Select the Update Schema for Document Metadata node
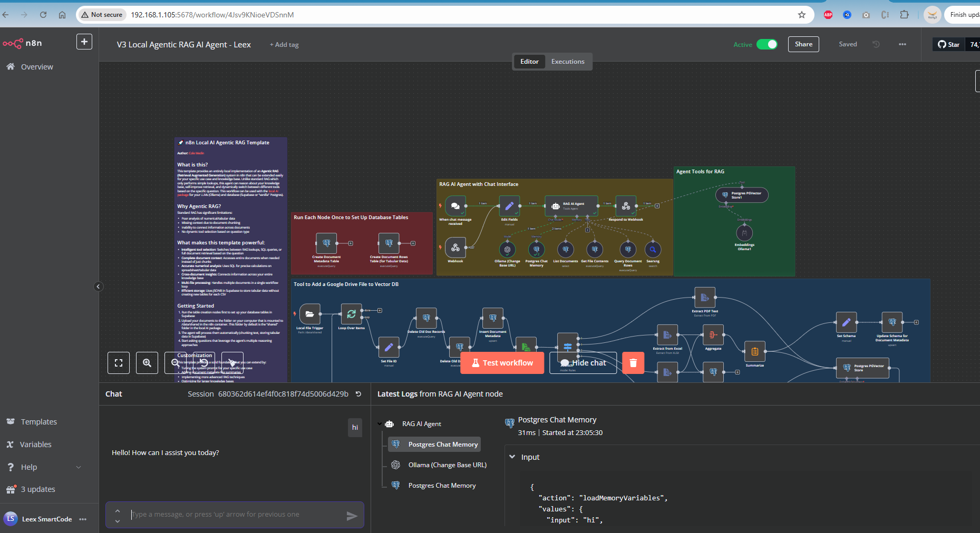The image size is (980, 533). pyautogui.click(x=892, y=322)
